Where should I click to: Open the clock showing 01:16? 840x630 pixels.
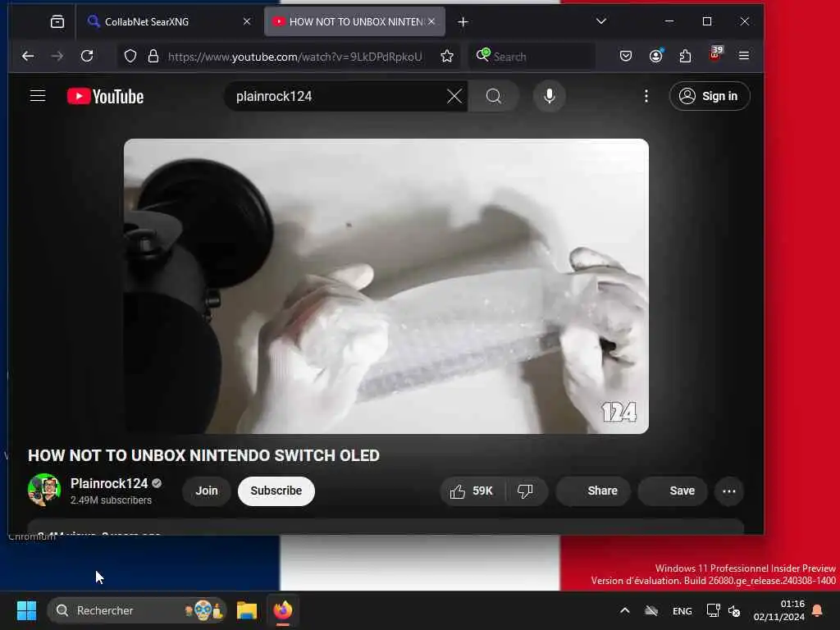pos(779,610)
